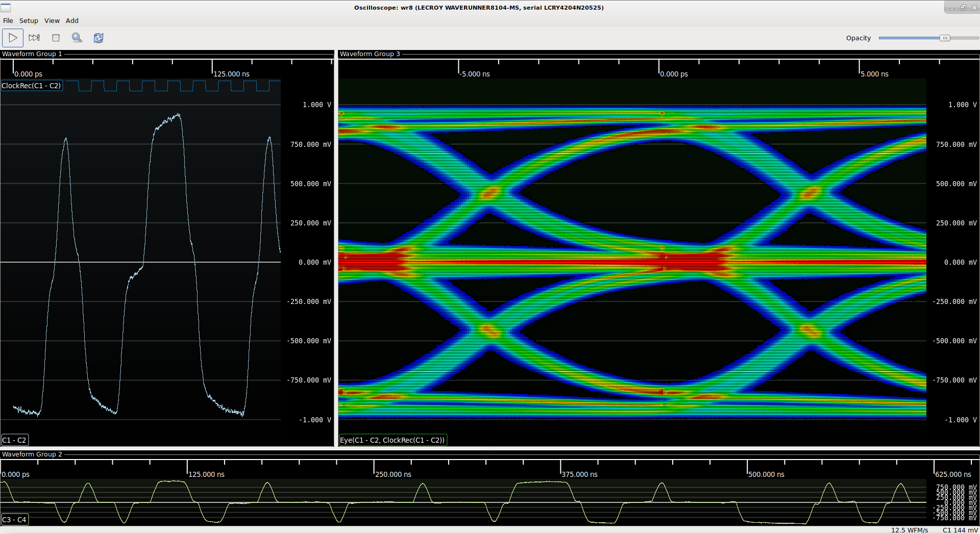Click the Waveform Group 1 title
Screen dimensions: 980x534
(x=32, y=54)
